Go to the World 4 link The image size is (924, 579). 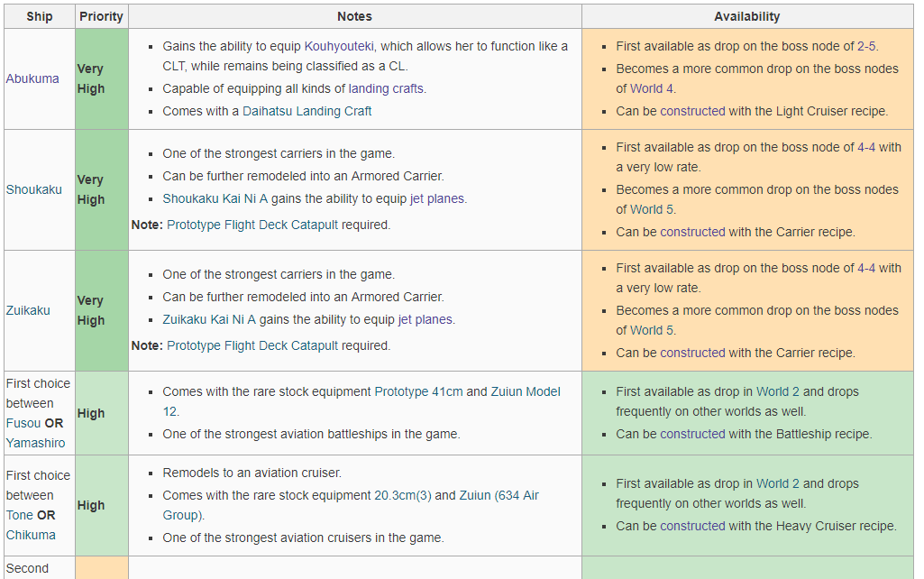pos(651,88)
